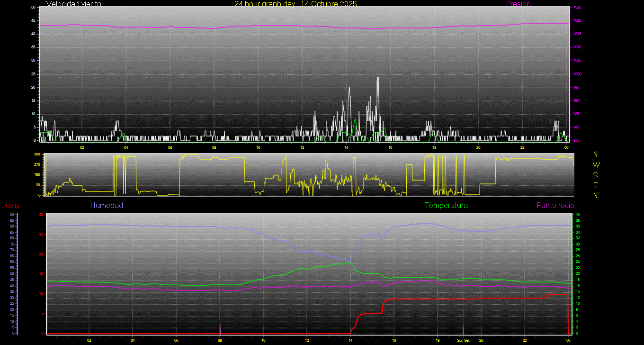This screenshot has width=644, height=345.
Task: Click the S compass direction letter
Action: coord(596,175)
